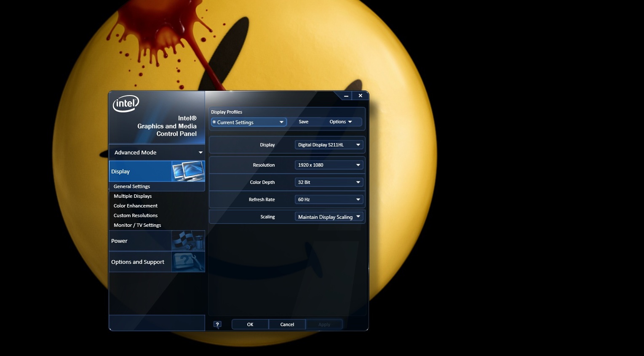This screenshot has height=356, width=644.
Task: Click the Scaling label text
Action: point(267,217)
